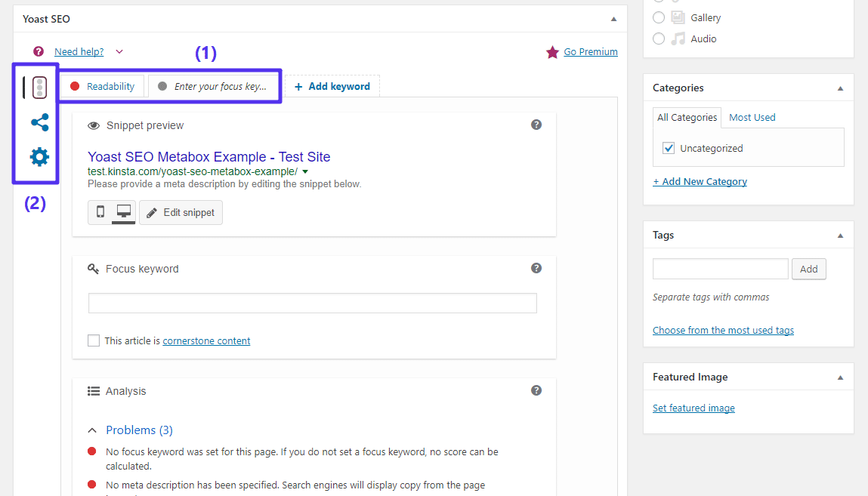Click the Add tag button

[809, 269]
